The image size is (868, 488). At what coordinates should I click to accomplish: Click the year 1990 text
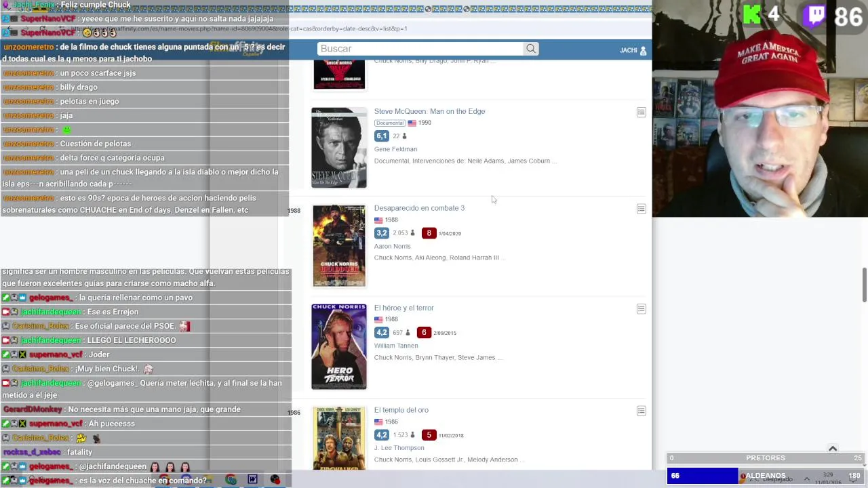[x=425, y=123]
